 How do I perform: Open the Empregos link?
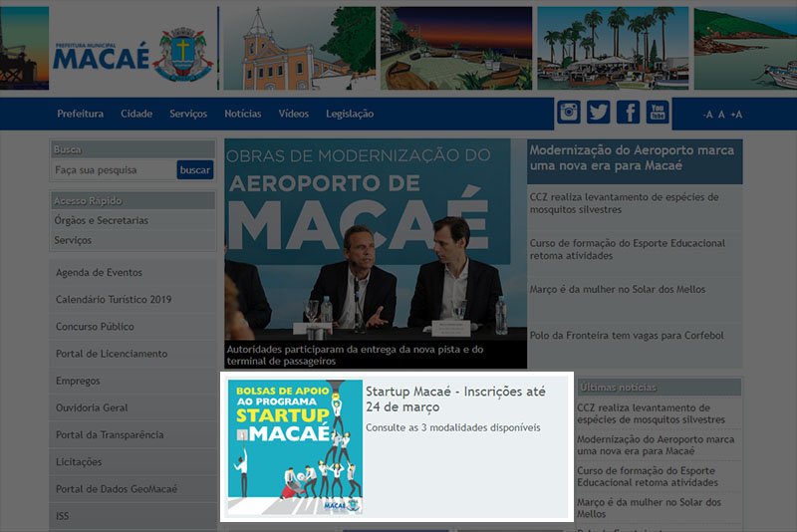pos(78,382)
